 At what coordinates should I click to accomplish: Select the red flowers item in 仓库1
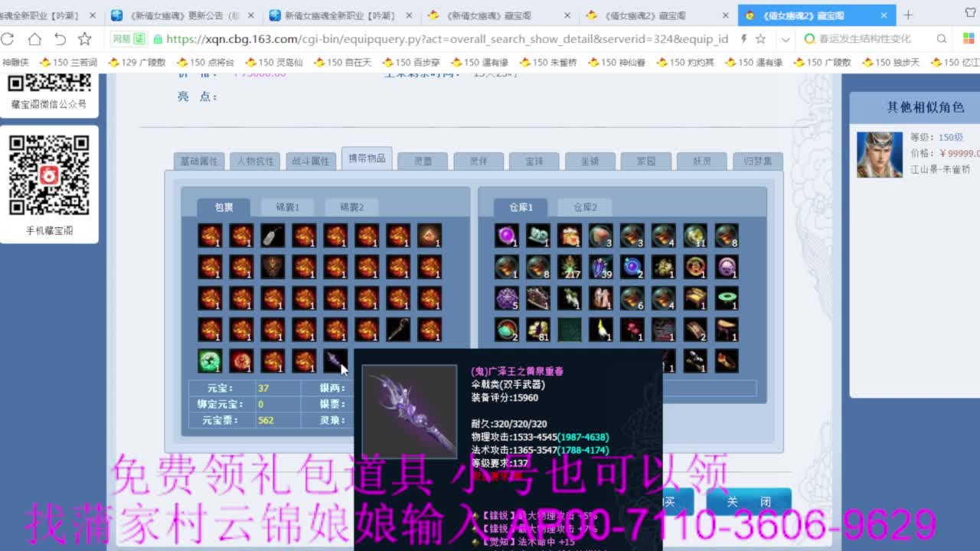tap(632, 330)
